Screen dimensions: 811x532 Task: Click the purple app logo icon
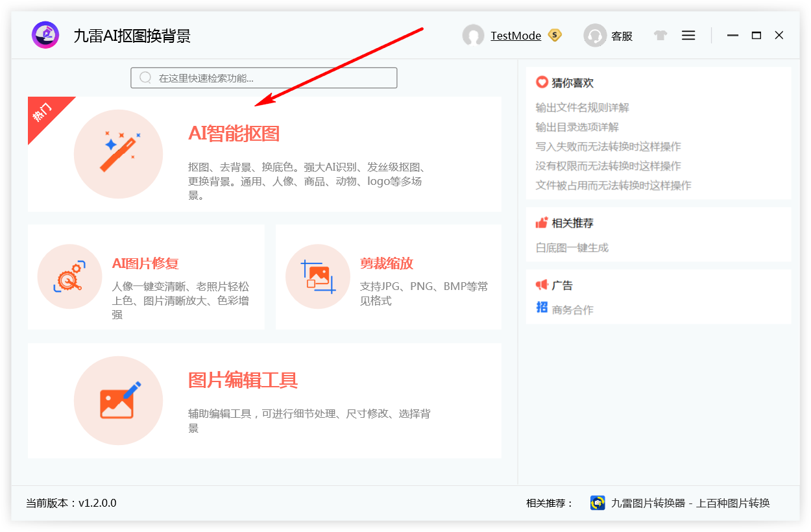click(x=45, y=35)
